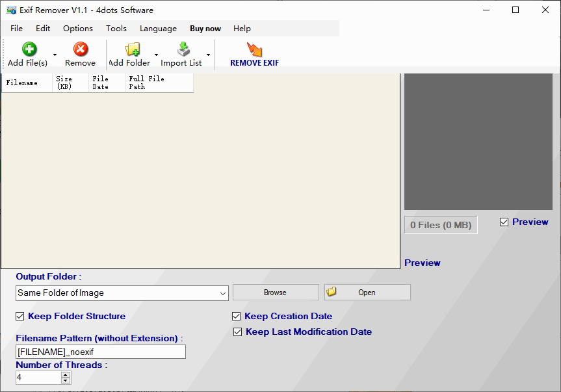This screenshot has height=392, width=561.
Task: Click the Buy now menu item
Action: (x=205, y=29)
